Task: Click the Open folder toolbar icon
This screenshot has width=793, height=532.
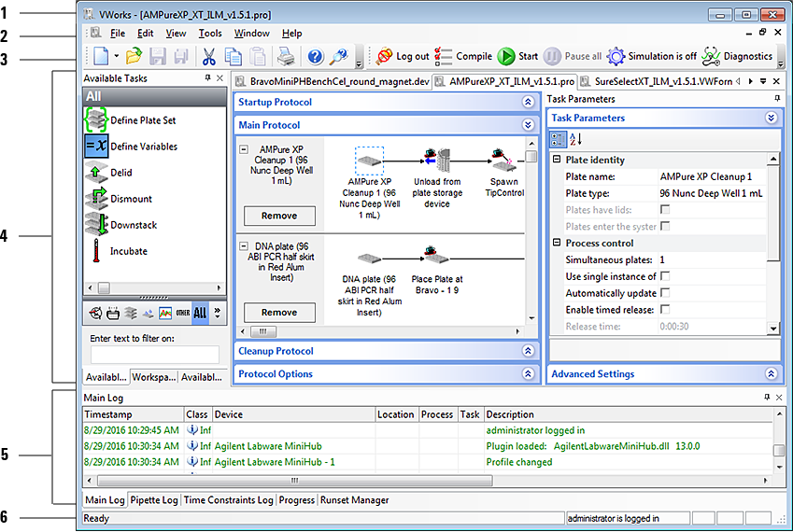Action: point(134,56)
